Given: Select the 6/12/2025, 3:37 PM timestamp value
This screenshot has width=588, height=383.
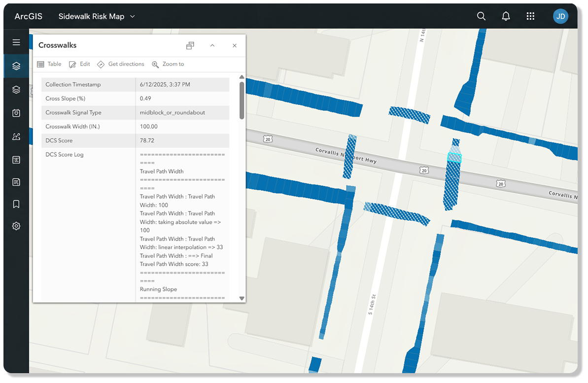Looking at the screenshot, I should click(165, 84).
